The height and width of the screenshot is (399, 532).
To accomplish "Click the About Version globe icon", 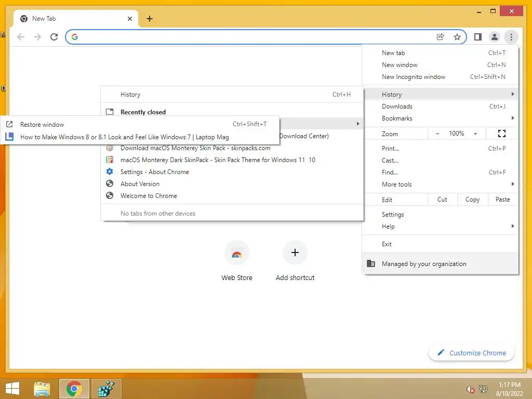I will [x=109, y=183].
